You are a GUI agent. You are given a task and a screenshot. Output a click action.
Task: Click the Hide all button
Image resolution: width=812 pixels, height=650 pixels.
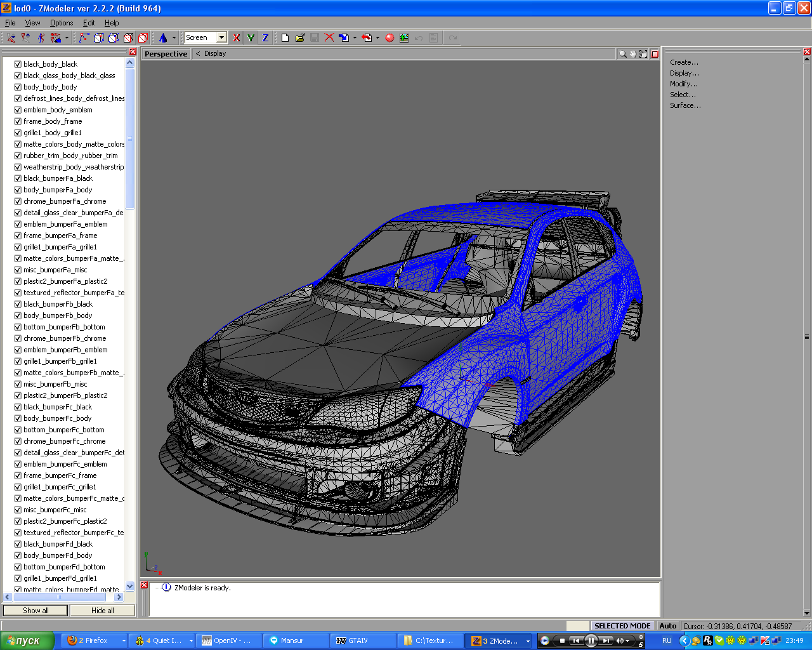point(102,611)
